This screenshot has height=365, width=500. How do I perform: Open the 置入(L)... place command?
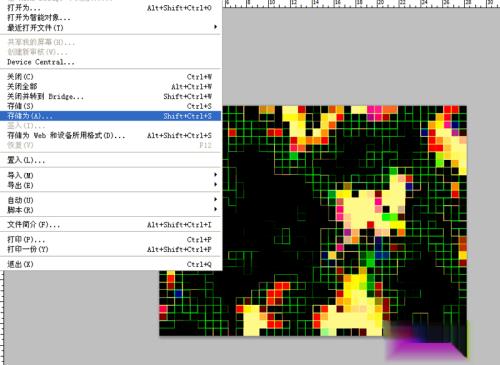(111, 160)
